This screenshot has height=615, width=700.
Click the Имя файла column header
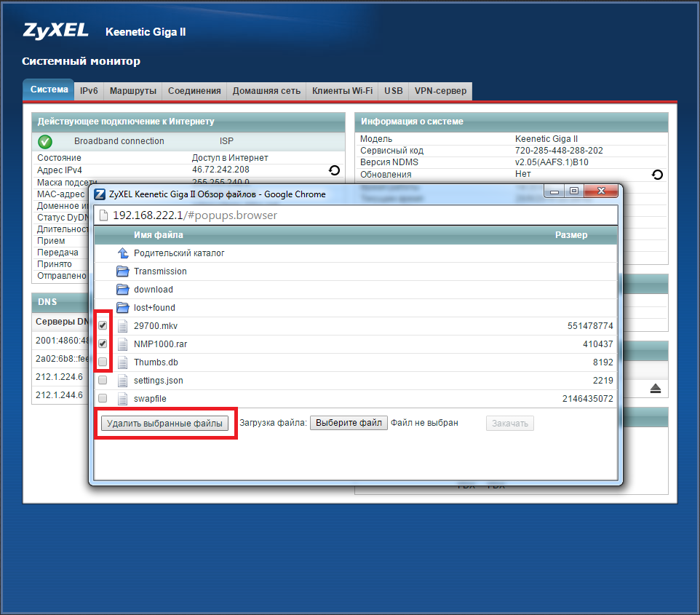[159, 235]
